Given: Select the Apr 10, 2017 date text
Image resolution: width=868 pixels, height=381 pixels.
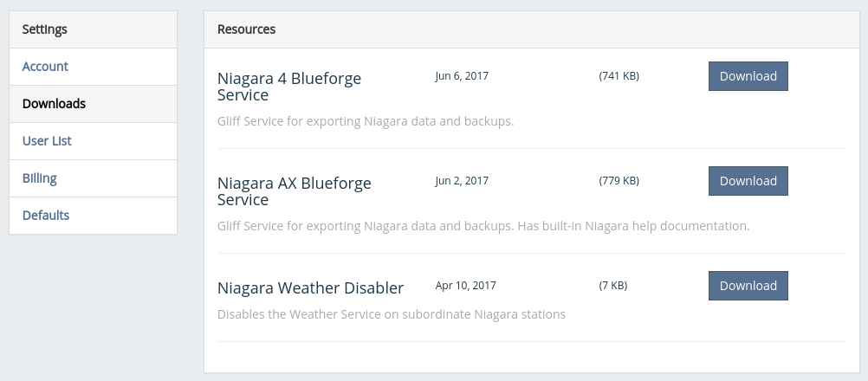Looking at the screenshot, I should [465, 286].
